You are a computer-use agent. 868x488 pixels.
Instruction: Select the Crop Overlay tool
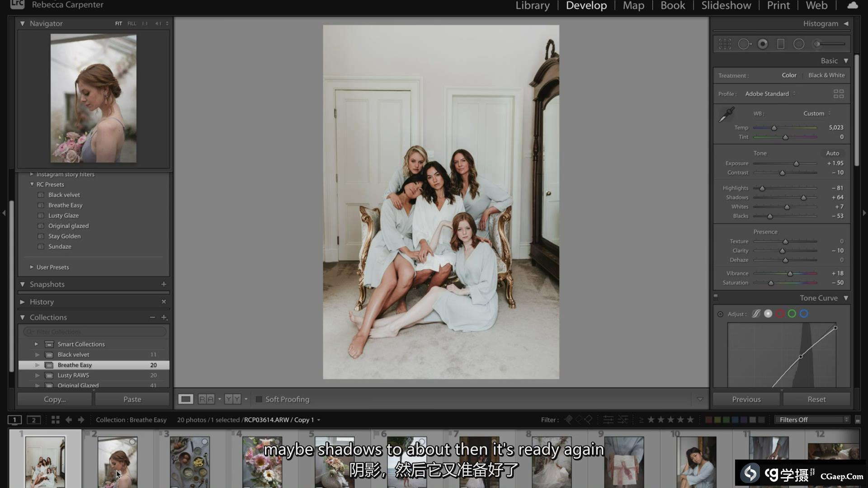725,44
